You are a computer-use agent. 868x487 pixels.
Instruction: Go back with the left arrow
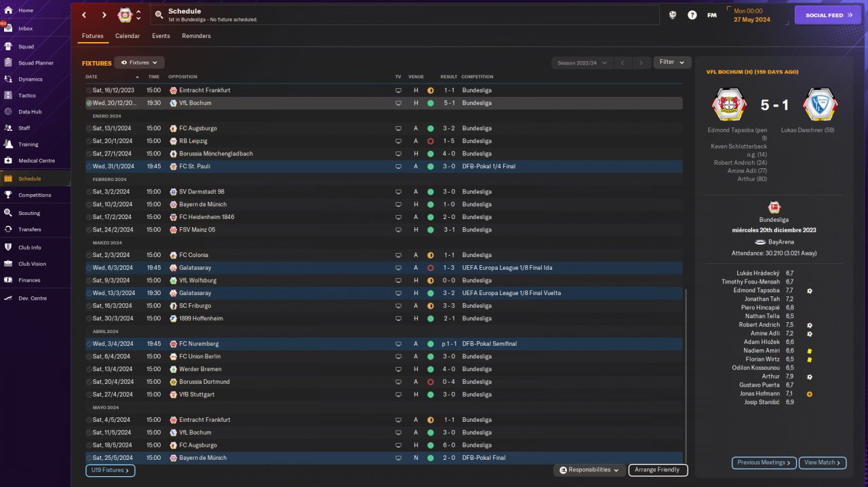84,15
